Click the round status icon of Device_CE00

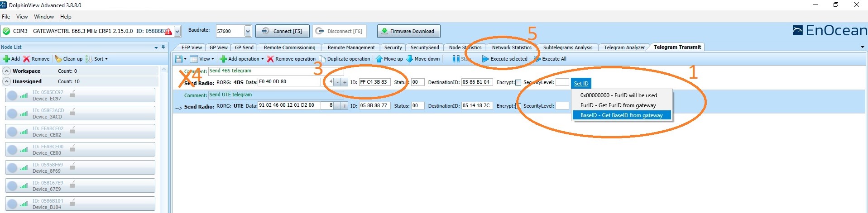click(x=13, y=150)
